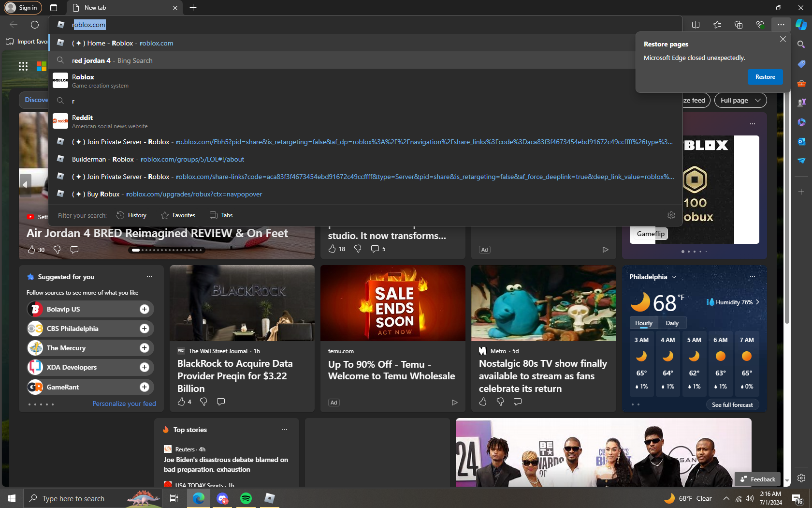
Task: Follow GameRant source
Action: pos(145,387)
